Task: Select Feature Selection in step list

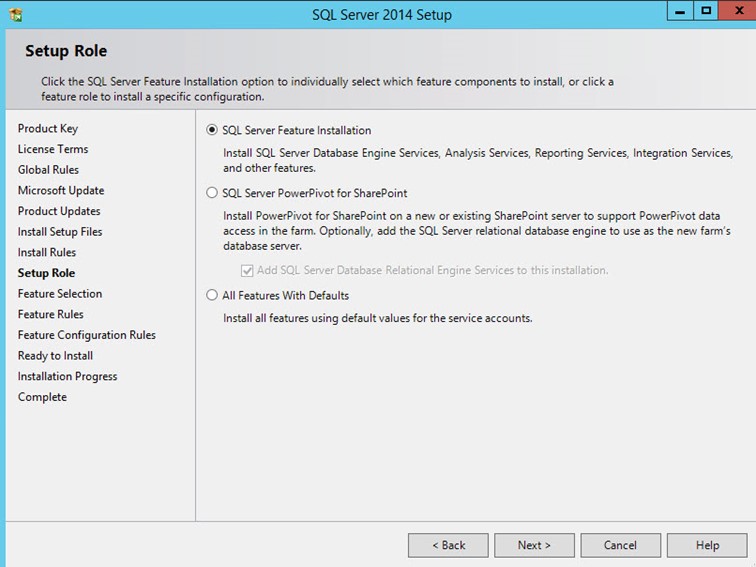Action: click(x=60, y=294)
